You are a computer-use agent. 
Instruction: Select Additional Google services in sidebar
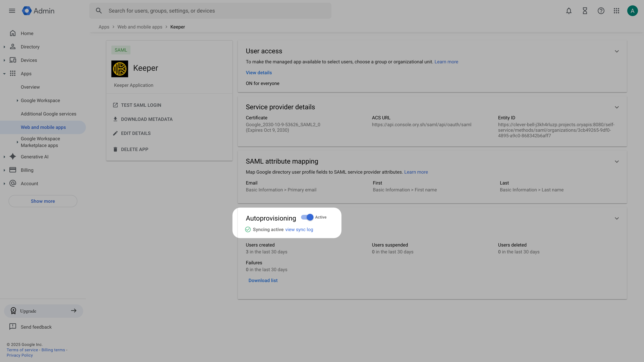(x=48, y=114)
